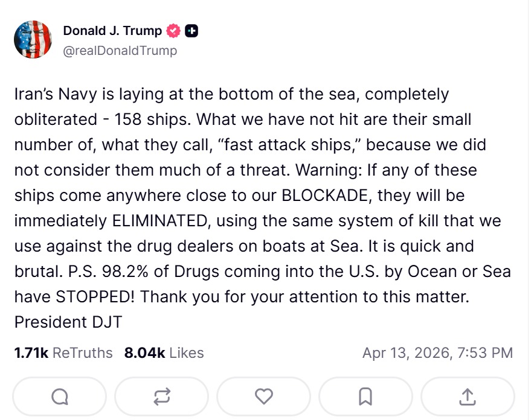Screen dimensions: 531x420
Task: Bookmark this post
Action: pyautogui.click(x=365, y=396)
